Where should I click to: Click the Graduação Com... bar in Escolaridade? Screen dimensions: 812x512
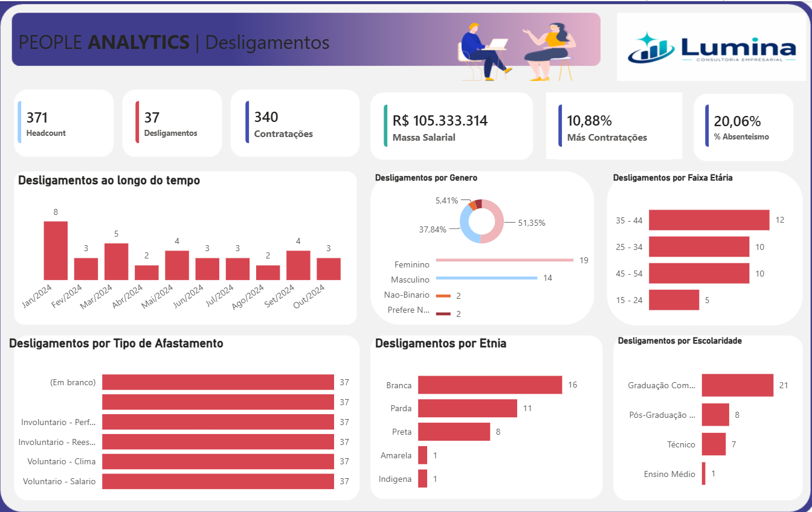[738, 385]
